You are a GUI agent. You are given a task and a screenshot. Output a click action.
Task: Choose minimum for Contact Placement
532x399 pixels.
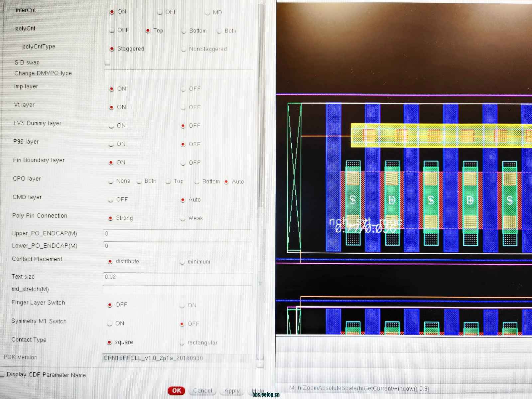[x=182, y=262]
